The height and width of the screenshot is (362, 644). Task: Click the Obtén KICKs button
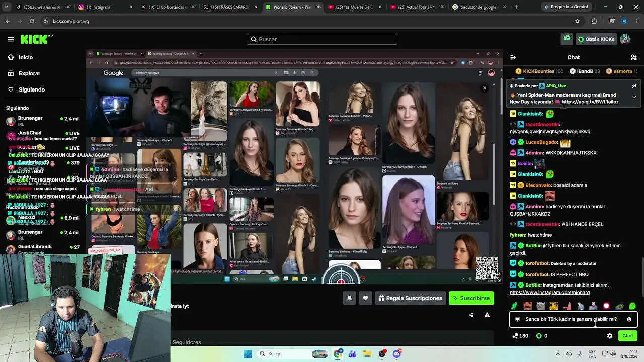[596, 39]
